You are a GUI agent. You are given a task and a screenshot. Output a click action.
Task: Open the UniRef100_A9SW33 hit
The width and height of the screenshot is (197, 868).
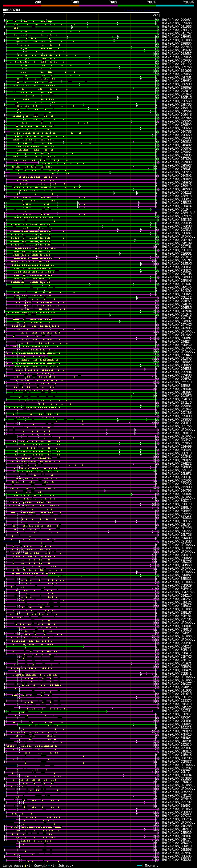tap(177, 416)
